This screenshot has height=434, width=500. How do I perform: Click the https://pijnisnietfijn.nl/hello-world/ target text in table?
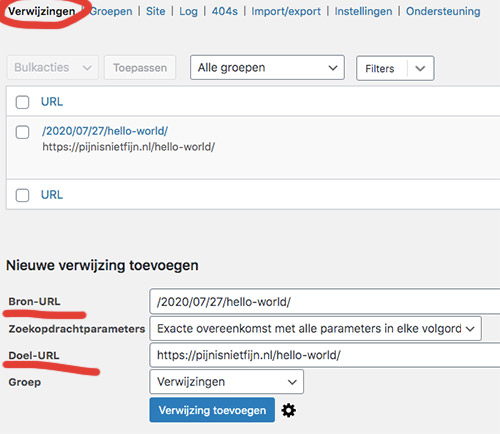point(129,147)
